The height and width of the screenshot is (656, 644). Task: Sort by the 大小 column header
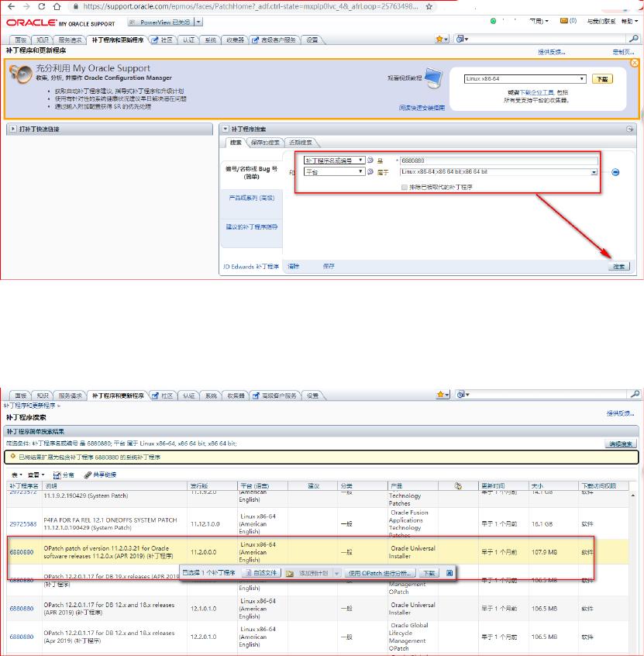[x=537, y=485]
